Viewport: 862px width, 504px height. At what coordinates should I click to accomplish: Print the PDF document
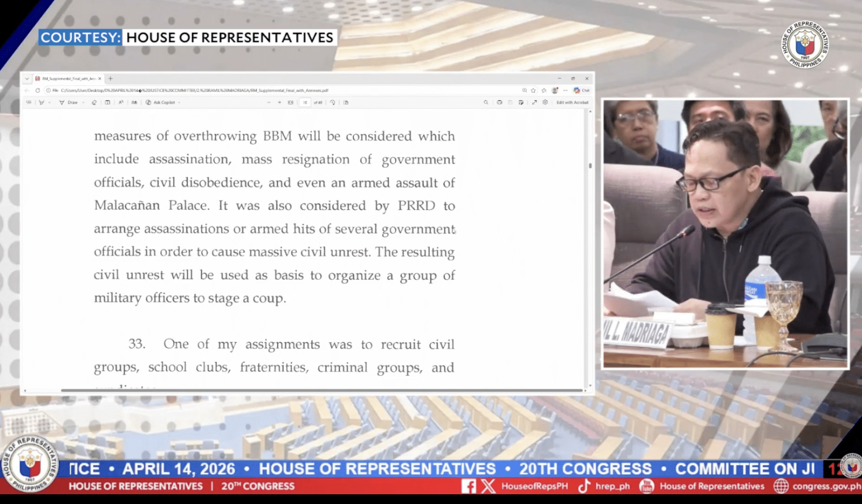click(500, 102)
